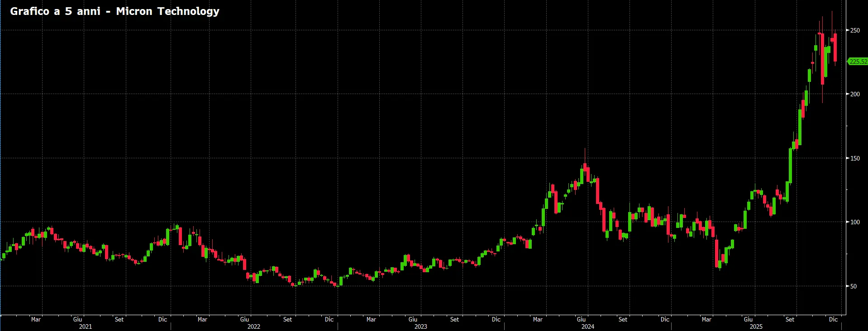Select the 50 price axis label

click(x=854, y=286)
